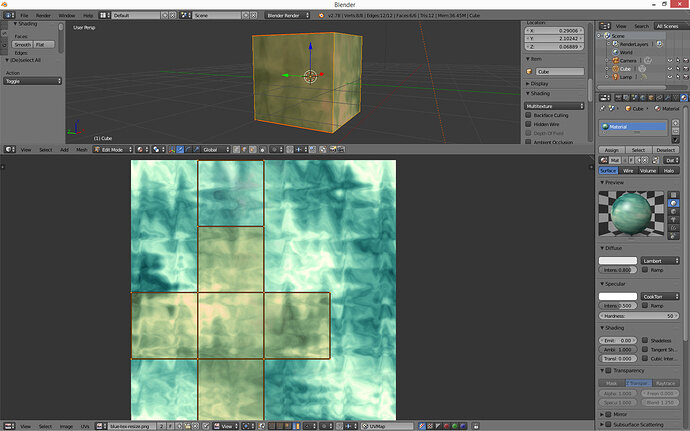The height and width of the screenshot is (431, 690).
Task: Enable Hidden Wire checkbox
Action: (x=528, y=124)
